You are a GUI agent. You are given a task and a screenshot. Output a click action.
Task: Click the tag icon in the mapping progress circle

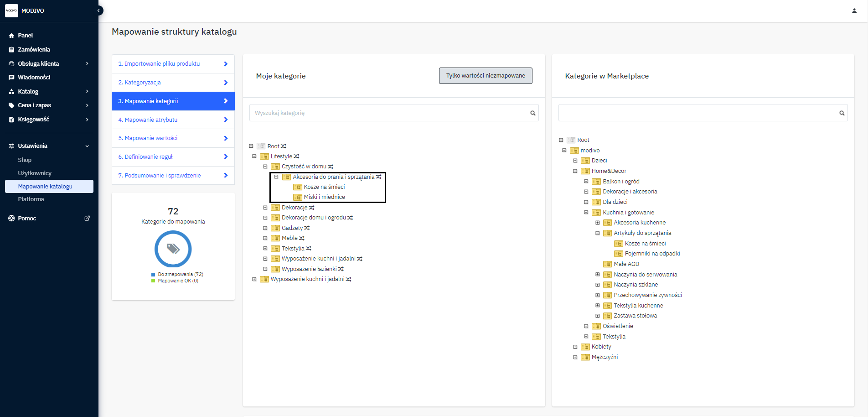click(173, 249)
